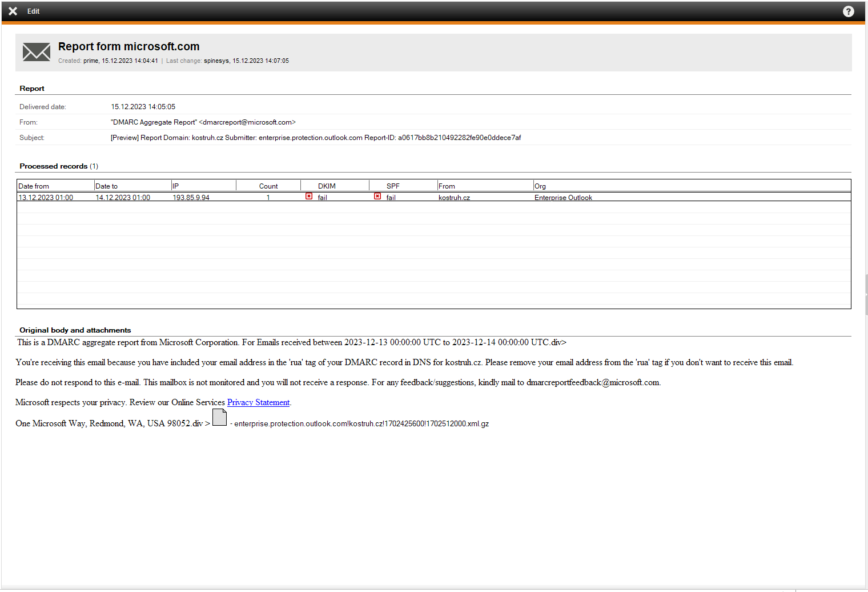Click the Count value 1 in record row
The width and height of the screenshot is (868, 592).
click(x=268, y=198)
